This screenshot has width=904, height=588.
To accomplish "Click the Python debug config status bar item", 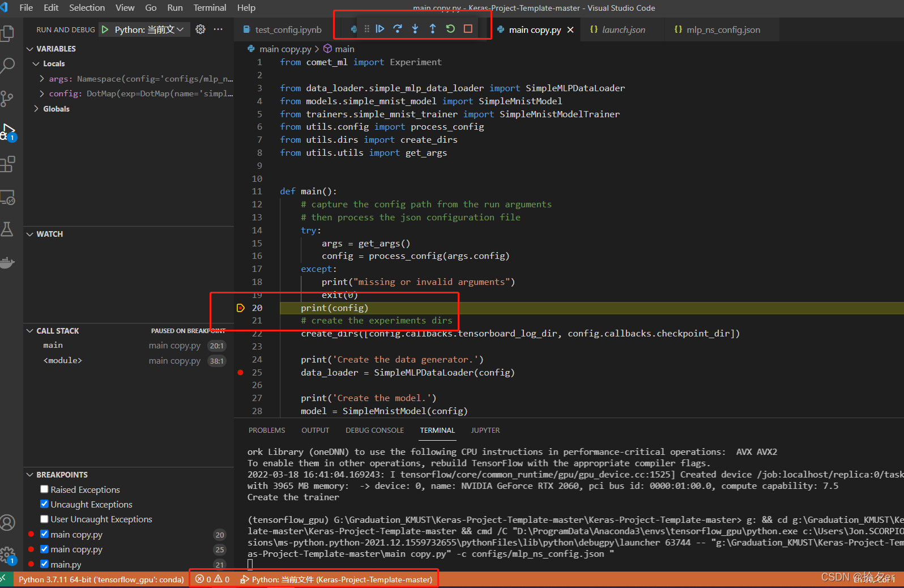I will [x=336, y=580].
